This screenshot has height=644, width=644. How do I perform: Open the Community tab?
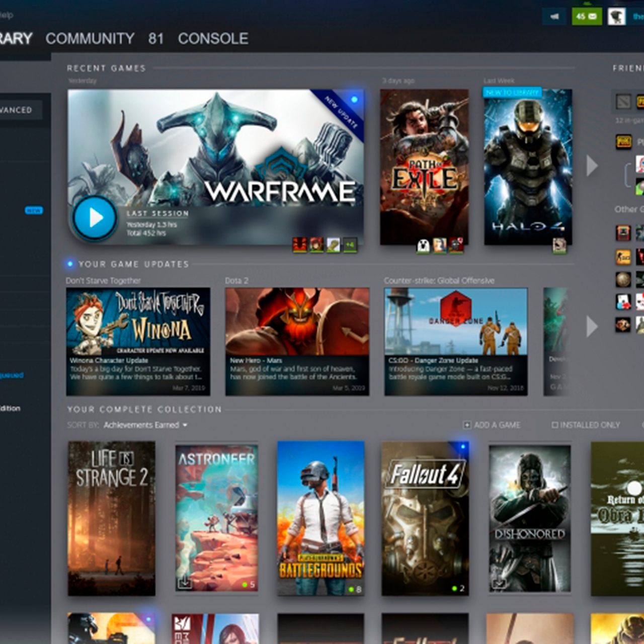tap(90, 39)
